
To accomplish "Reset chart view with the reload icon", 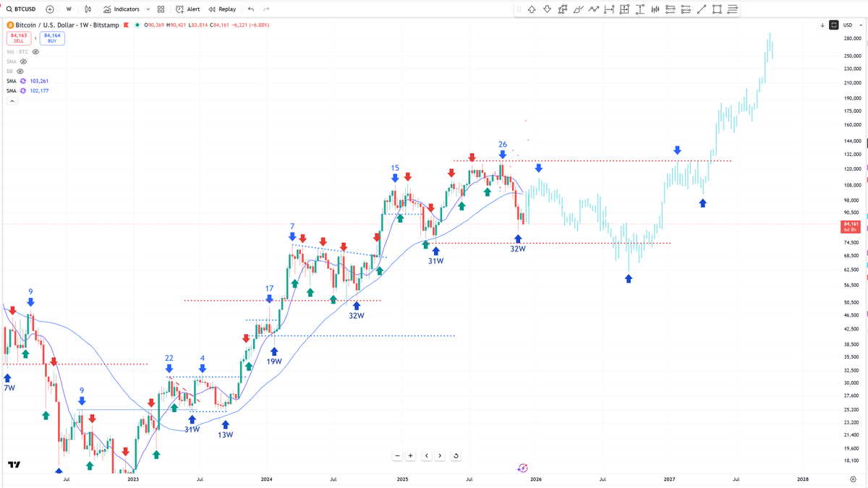I will [x=456, y=455].
